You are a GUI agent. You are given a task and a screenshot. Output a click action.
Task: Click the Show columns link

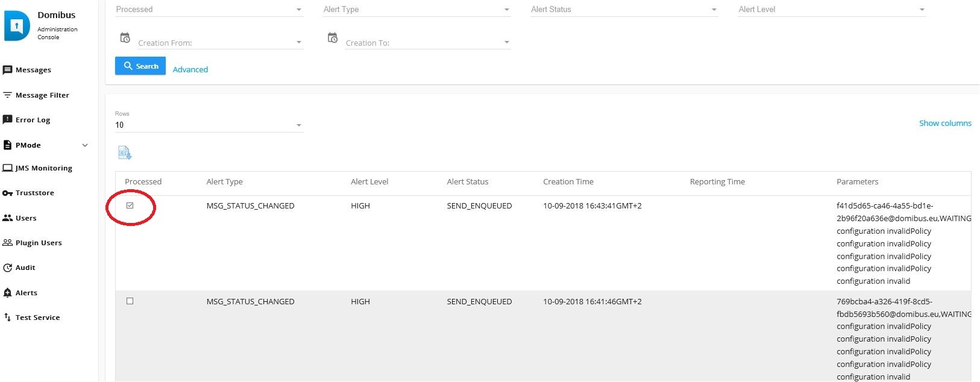944,124
